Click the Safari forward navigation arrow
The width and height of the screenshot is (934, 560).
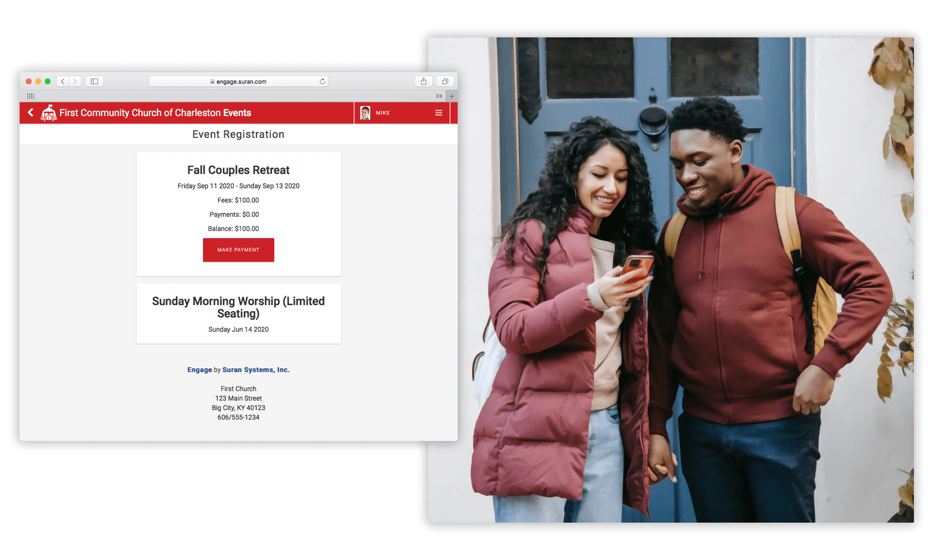click(x=75, y=81)
